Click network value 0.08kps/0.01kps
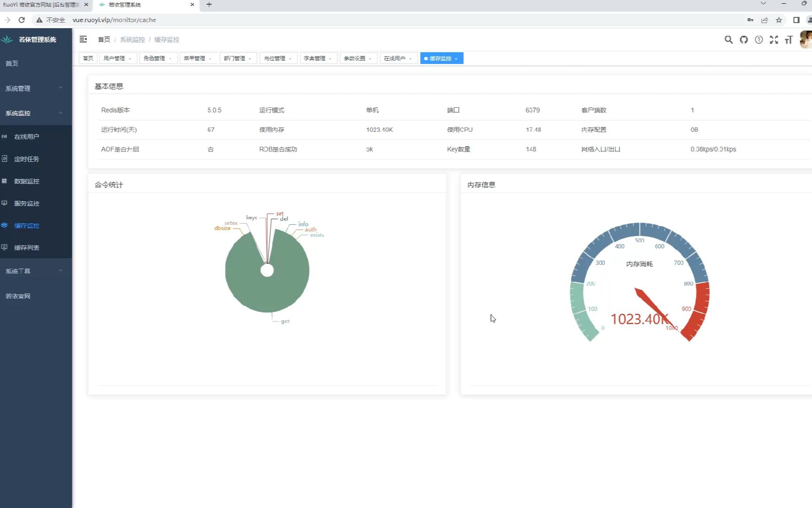The image size is (812, 508). click(x=713, y=149)
